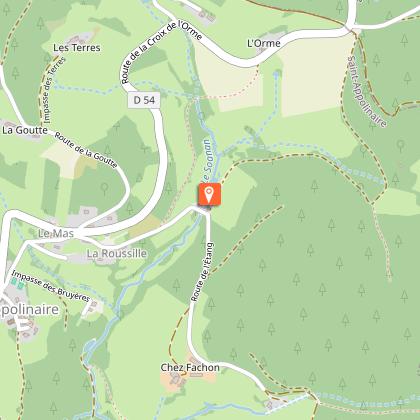This screenshot has height=420, width=420.
Task: Select the D 54 road shield
Action: (x=144, y=100)
